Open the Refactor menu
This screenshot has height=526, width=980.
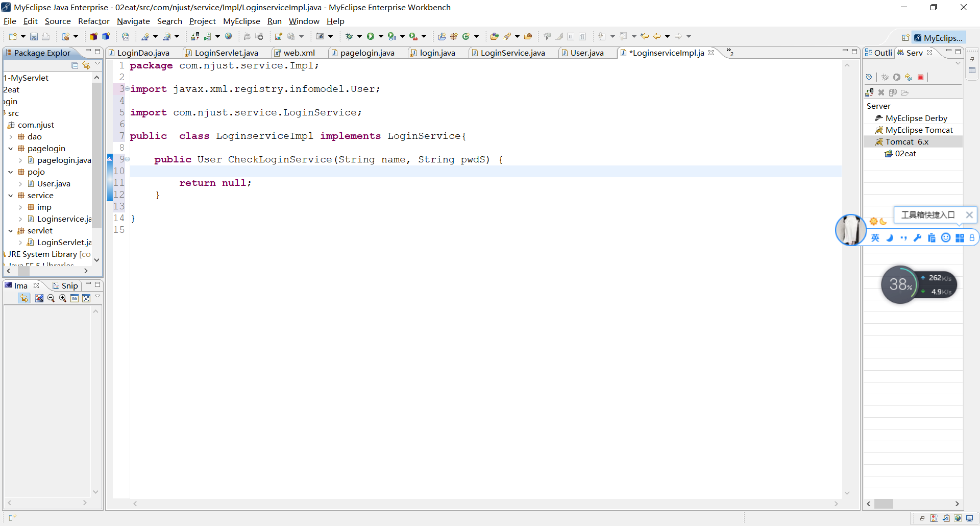(x=94, y=21)
